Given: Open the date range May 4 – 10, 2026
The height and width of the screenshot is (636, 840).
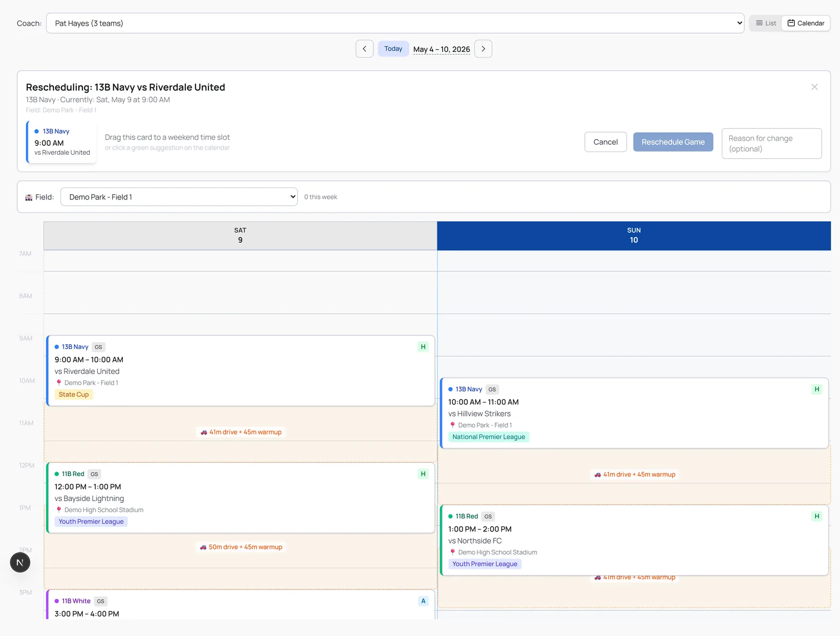Looking at the screenshot, I should pos(442,49).
